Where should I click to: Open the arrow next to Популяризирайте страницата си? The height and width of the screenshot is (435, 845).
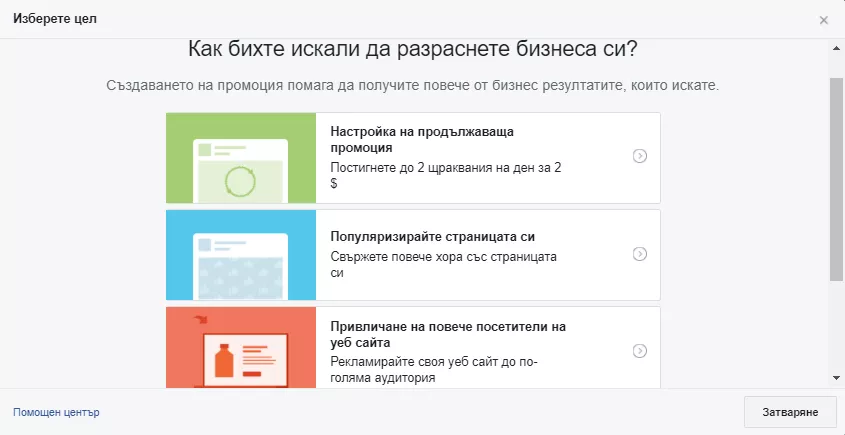640,254
